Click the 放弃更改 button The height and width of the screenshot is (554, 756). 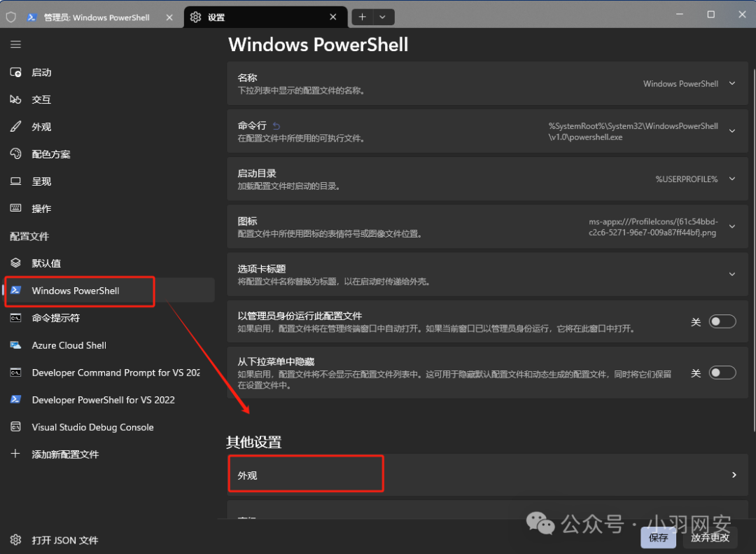(710, 538)
